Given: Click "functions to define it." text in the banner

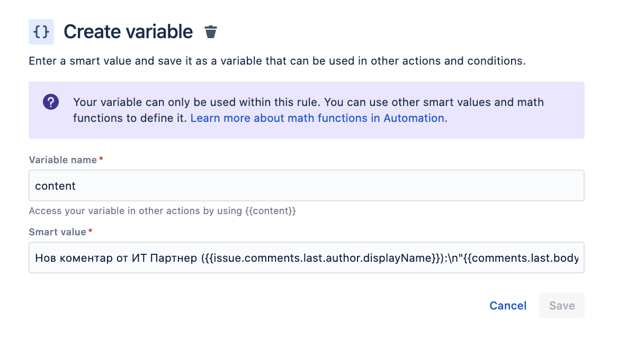Looking at the screenshot, I should (x=130, y=118).
